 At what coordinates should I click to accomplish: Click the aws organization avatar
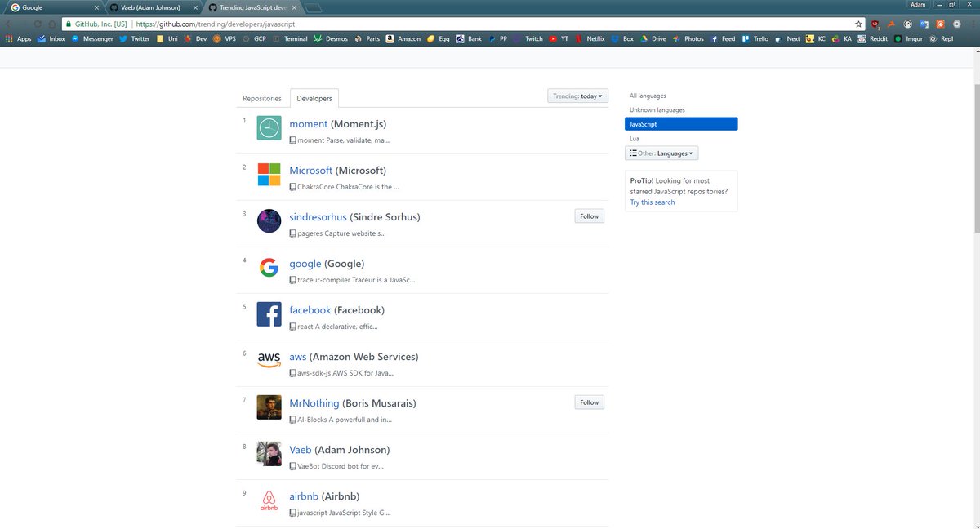[x=269, y=360]
